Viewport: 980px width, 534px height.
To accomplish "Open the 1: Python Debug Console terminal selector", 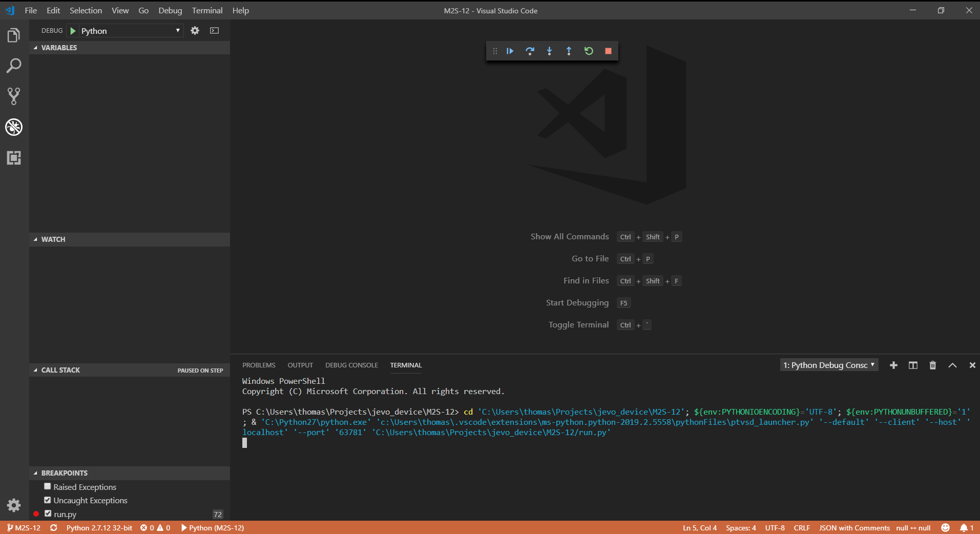I will coord(828,365).
